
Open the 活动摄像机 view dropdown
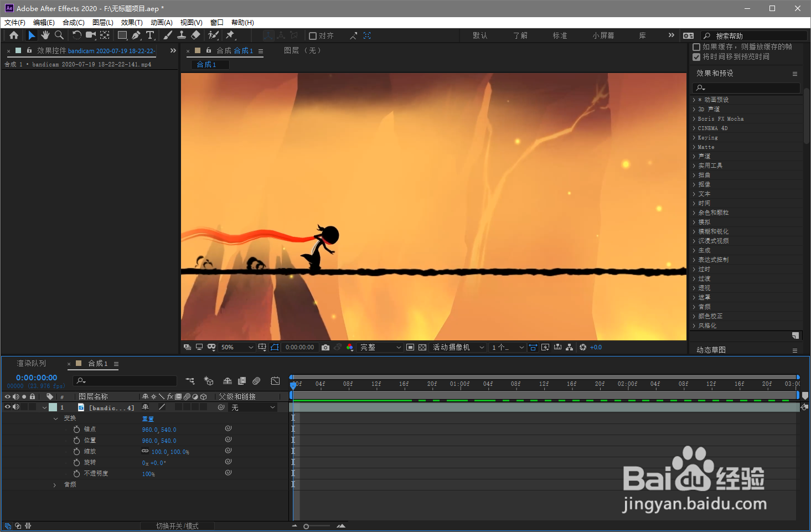click(458, 347)
